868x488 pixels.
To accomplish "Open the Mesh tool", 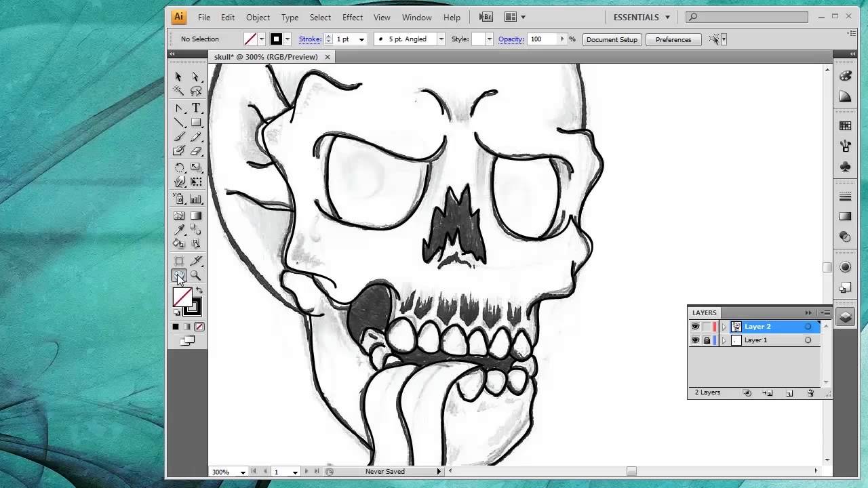I will point(178,215).
